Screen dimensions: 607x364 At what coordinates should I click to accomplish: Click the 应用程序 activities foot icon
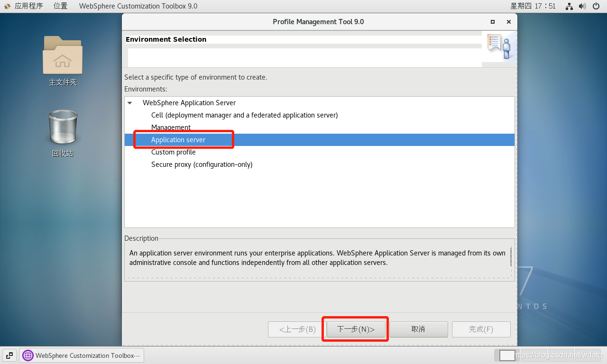tap(7, 6)
